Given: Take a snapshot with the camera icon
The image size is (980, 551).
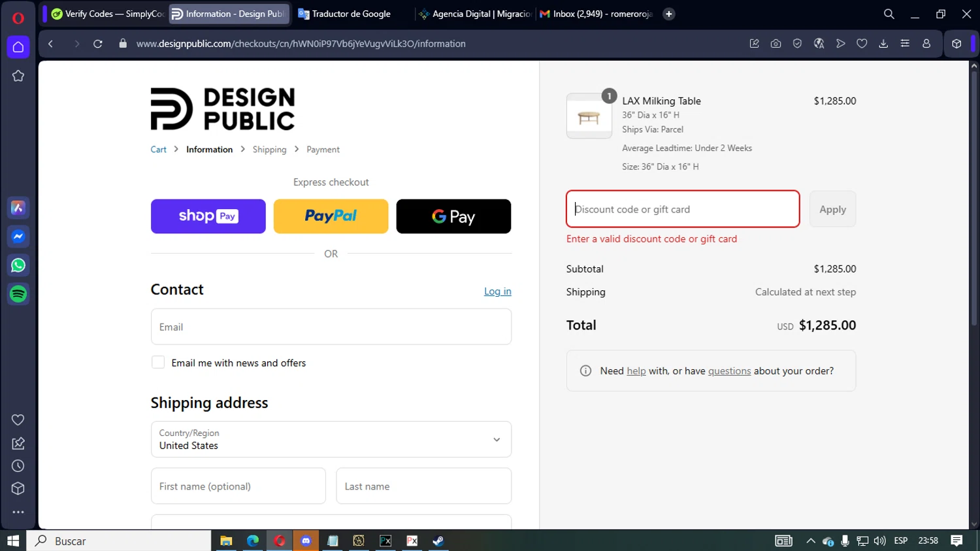Looking at the screenshot, I should click(776, 44).
